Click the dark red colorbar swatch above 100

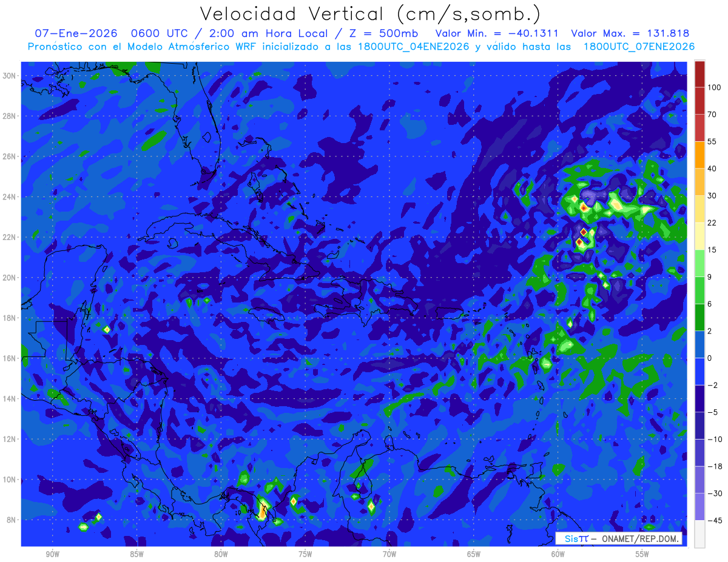coord(699,74)
